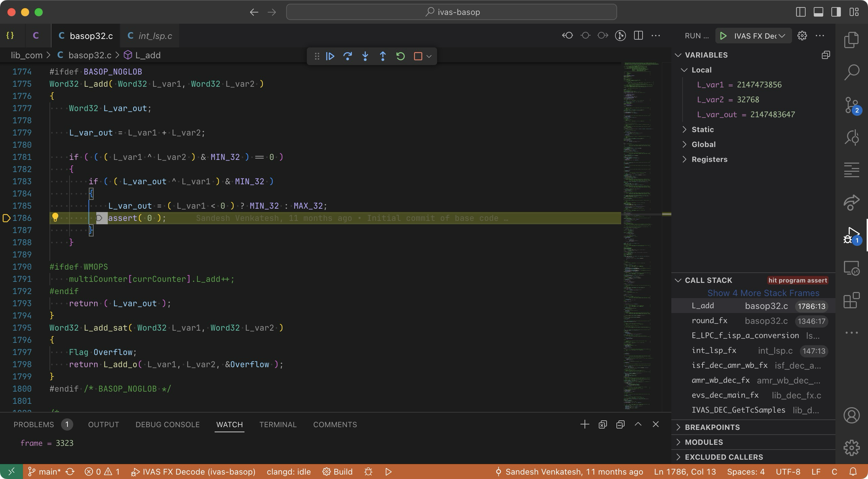
Task: Step Out in the debug toolbar
Action: 383,56
